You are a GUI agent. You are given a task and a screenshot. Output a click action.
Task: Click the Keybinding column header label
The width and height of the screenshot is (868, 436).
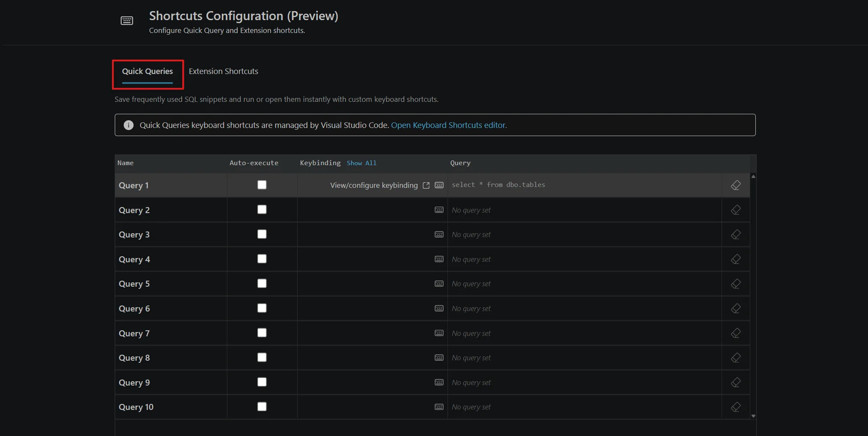tap(320, 163)
